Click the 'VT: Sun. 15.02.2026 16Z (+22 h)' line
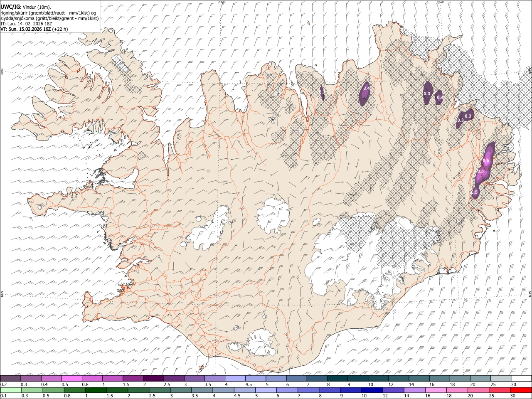The image size is (532, 399). (x=34, y=29)
